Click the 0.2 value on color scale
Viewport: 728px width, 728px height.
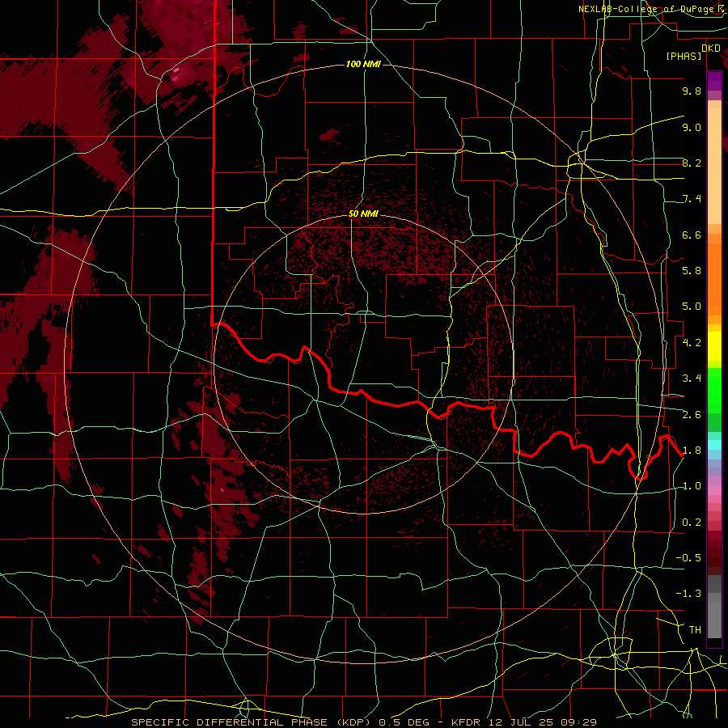click(692, 523)
